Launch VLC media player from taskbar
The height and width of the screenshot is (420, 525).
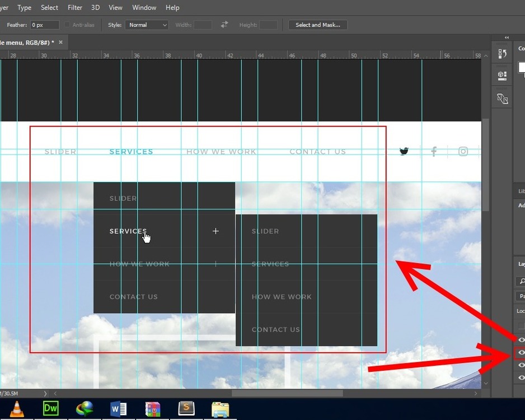click(x=18, y=409)
